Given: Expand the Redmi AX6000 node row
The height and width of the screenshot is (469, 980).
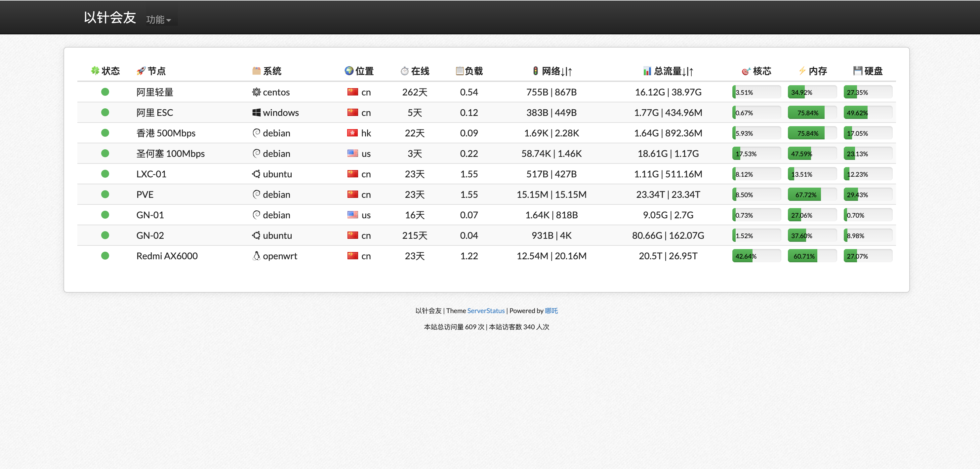Looking at the screenshot, I should pos(167,256).
